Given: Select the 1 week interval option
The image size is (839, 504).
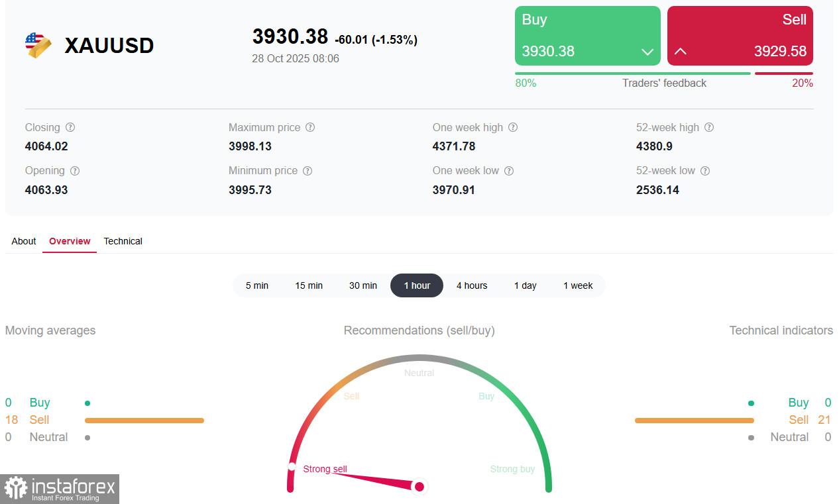Looking at the screenshot, I should click(578, 285).
